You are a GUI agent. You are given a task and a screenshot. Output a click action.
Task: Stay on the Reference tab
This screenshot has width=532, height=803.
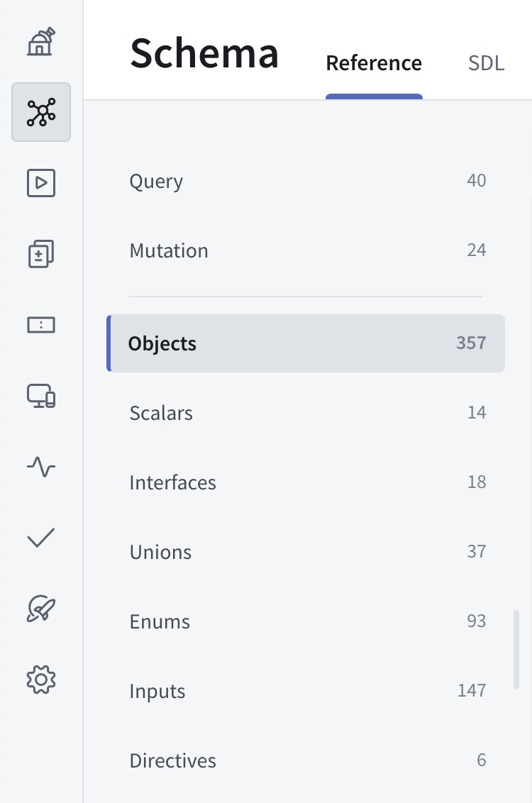pos(374,63)
